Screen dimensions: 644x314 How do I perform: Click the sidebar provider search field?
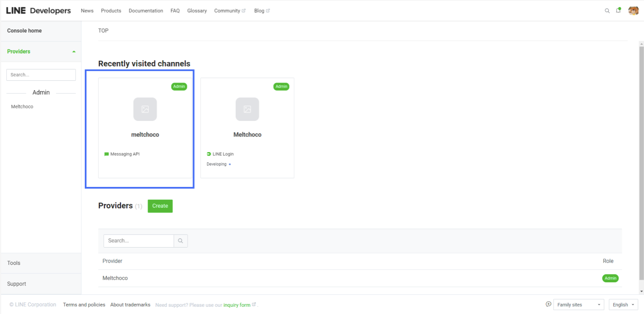click(41, 75)
